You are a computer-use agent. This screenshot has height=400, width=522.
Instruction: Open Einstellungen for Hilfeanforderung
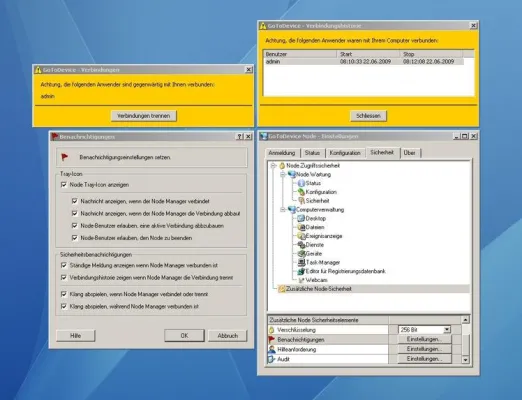(x=424, y=349)
